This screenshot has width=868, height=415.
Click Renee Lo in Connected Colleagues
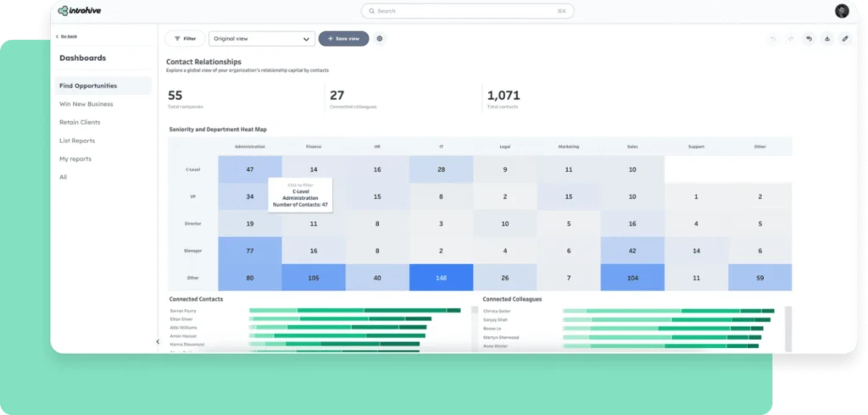tap(492, 329)
